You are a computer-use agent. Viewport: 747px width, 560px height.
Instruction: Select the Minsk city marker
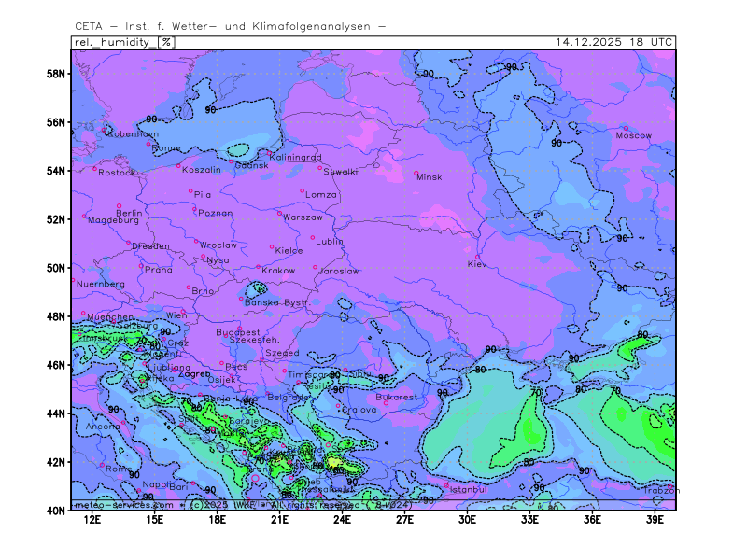pyautogui.click(x=416, y=173)
